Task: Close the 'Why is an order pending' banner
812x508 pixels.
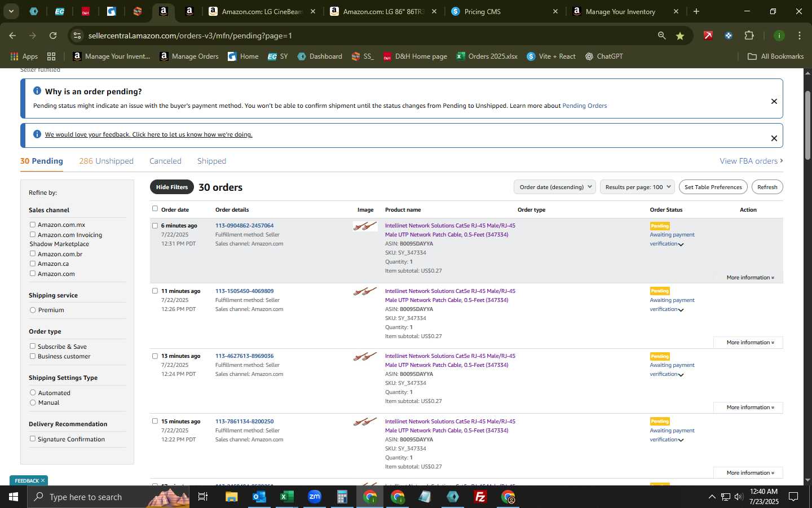Action: pos(774,102)
